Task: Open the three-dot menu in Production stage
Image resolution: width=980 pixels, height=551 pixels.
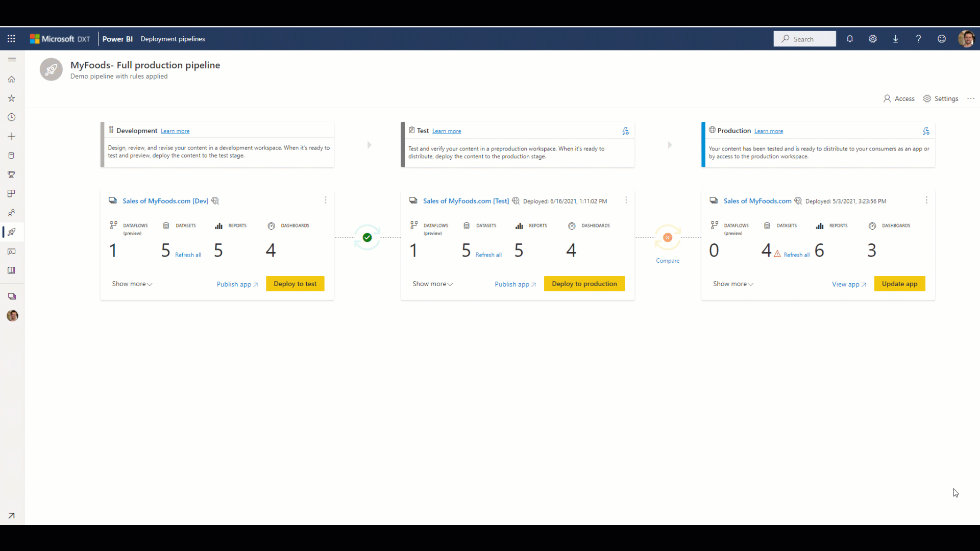Action: click(x=926, y=200)
